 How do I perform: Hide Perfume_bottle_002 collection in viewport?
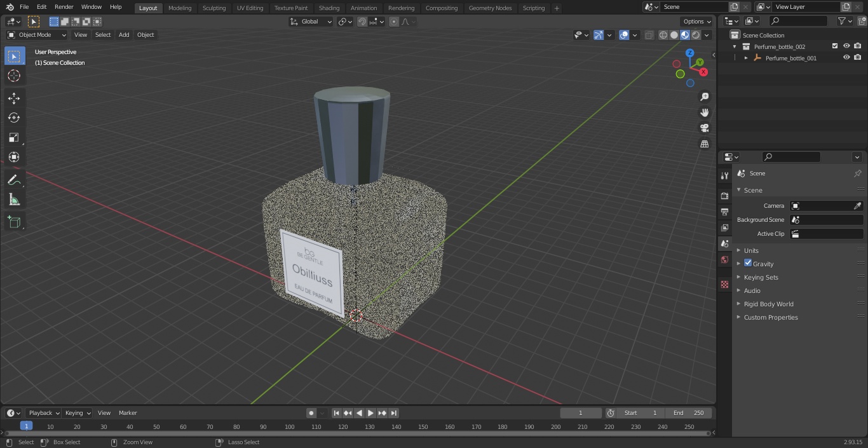[x=846, y=46]
